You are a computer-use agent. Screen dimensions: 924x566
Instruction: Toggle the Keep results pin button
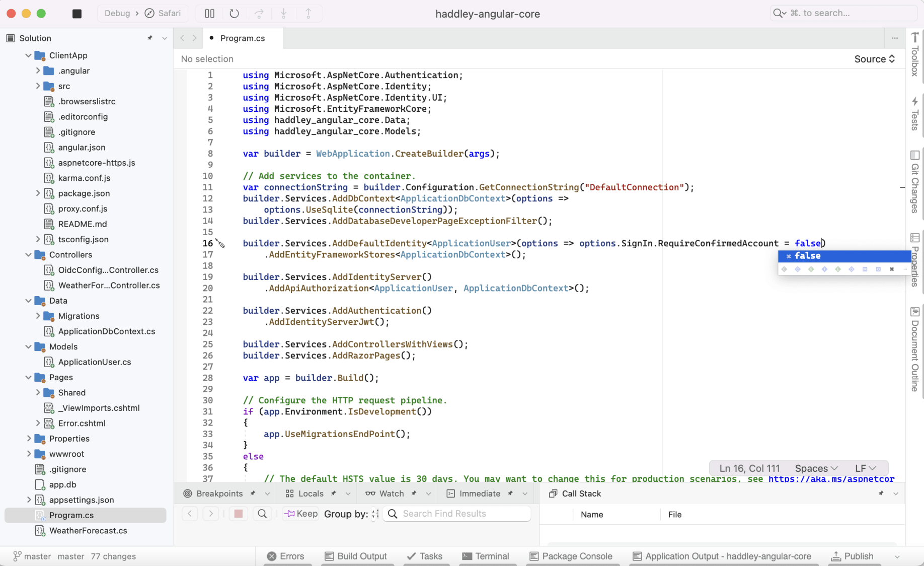click(x=301, y=514)
